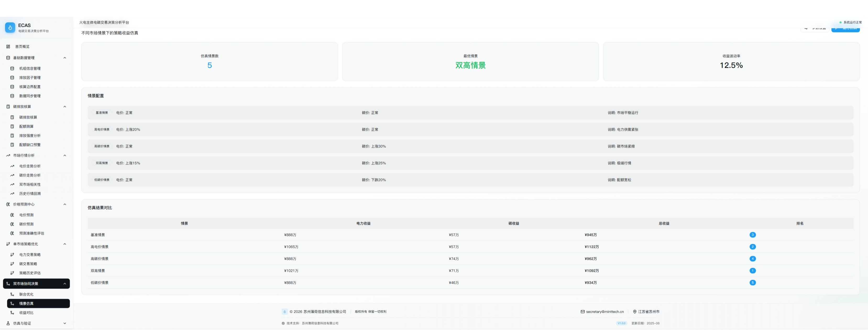Screen dimensions: 868x330
Task: Select the 双高情景 tag in scenario configuration
Action: 102,163
